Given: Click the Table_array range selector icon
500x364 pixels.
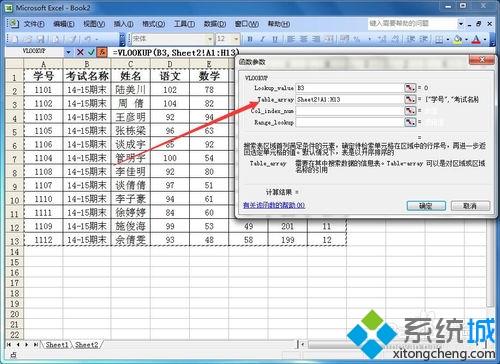Looking at the screenshot, I should coord(410,99).
